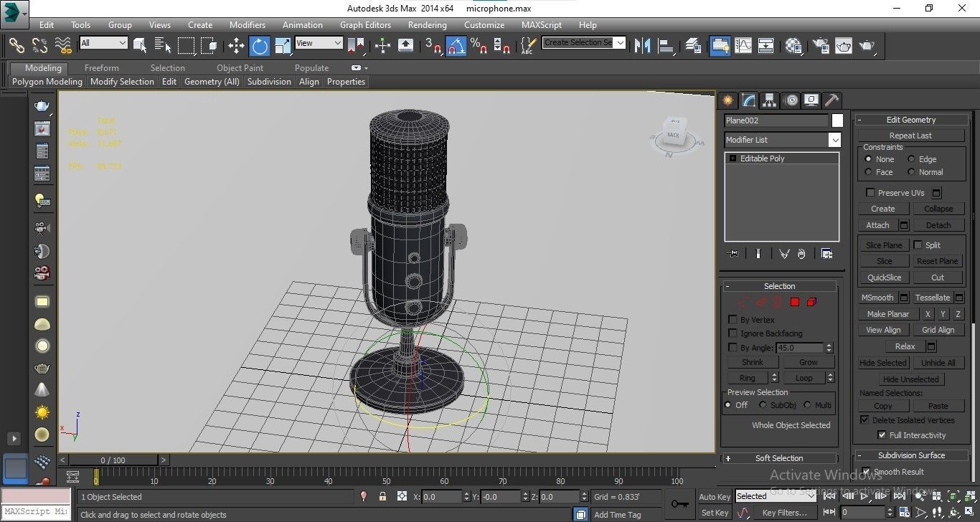The image size is (980, 522).
Task: Toggle the 3D Snaps icon
Action: pos(433,45)
